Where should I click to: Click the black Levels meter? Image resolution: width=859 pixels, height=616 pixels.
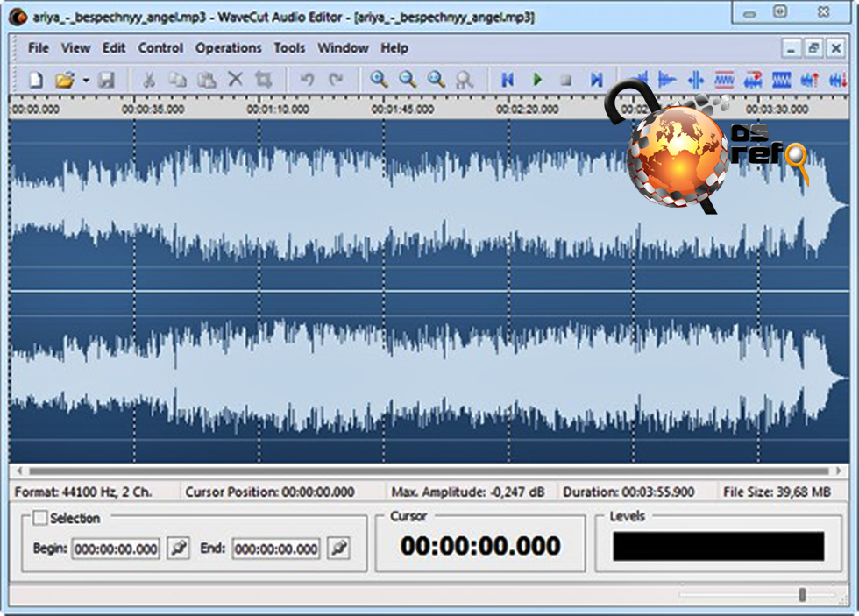[718, 546]
